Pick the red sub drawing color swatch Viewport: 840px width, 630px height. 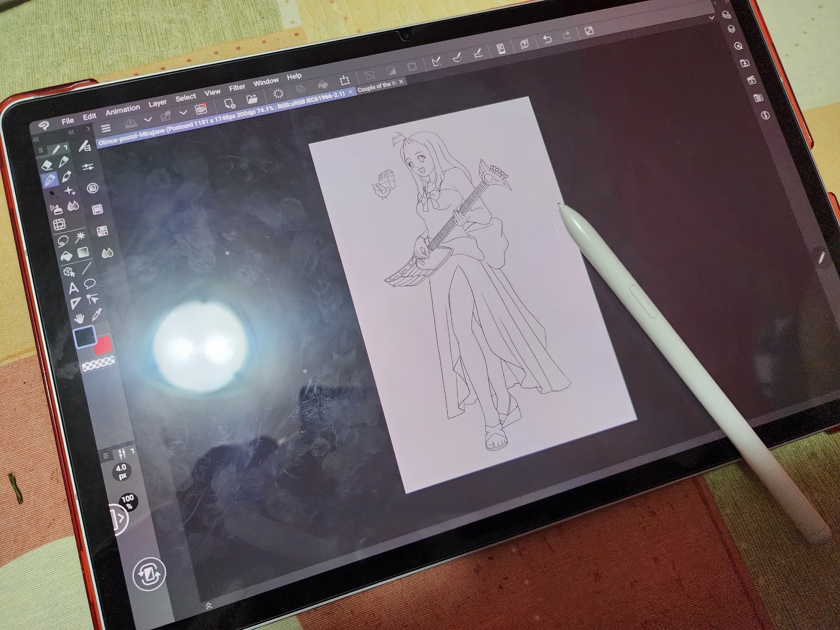[104, 346]
